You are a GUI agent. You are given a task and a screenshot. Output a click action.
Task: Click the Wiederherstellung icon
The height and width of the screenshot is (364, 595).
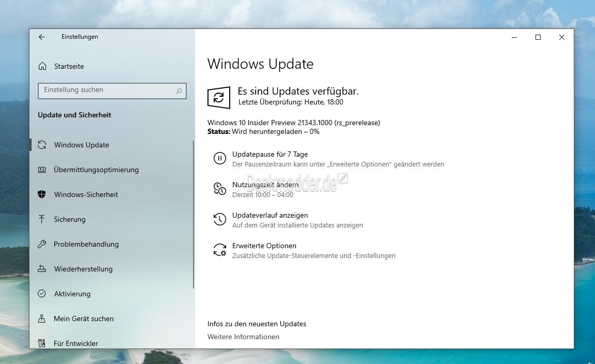click(x=42, y=269)
